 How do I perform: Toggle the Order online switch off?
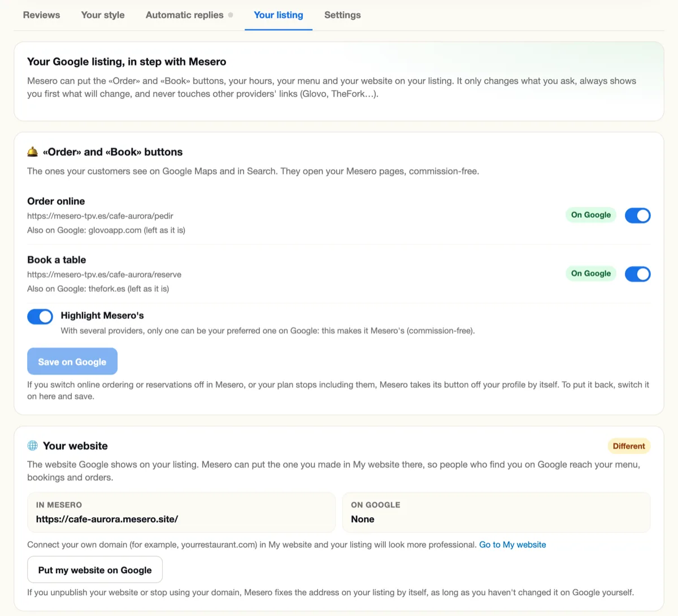coord(638,215)
